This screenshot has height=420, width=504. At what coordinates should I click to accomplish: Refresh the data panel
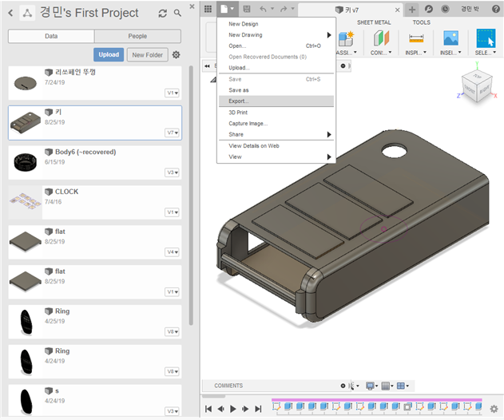coord(163,14)
